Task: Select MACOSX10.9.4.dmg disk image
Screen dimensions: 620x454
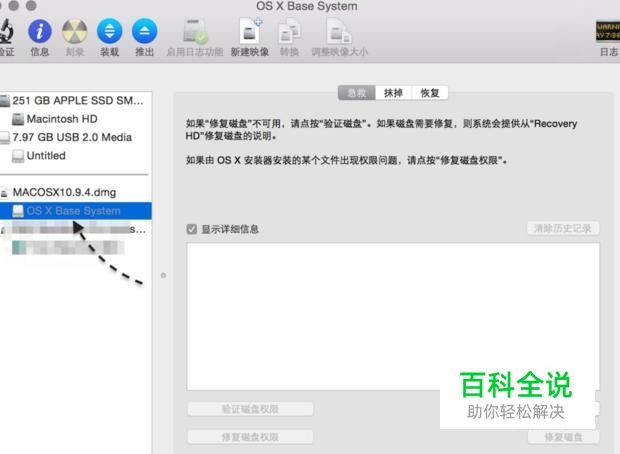Action: pyautogui.click(x=75, y=192)
